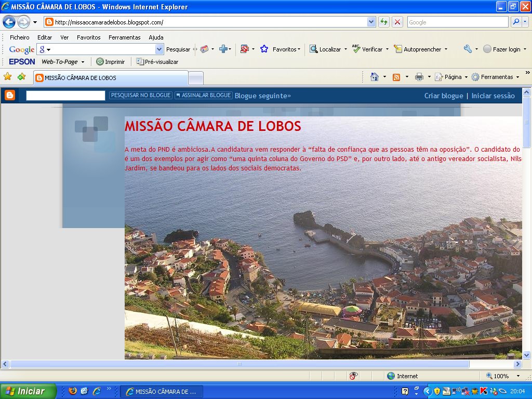Open the address bar history dropdown
Image resolution: width=532 pixels, height=399 pixels.
coord(371,22)
